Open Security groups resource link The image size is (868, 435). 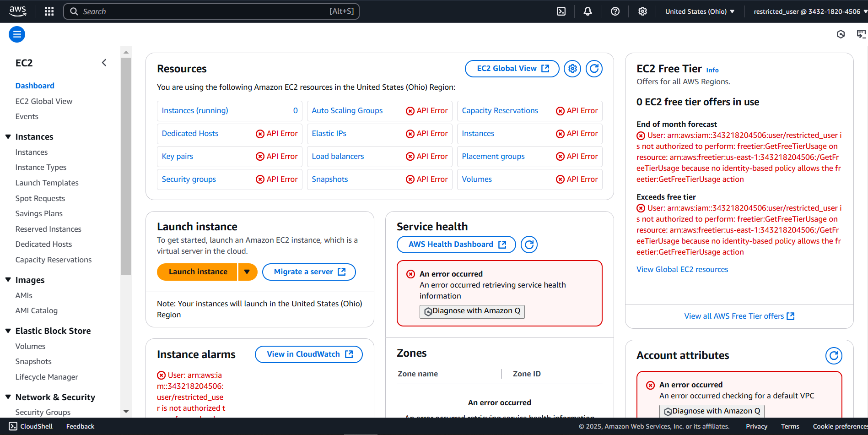[x=189, y=179]
